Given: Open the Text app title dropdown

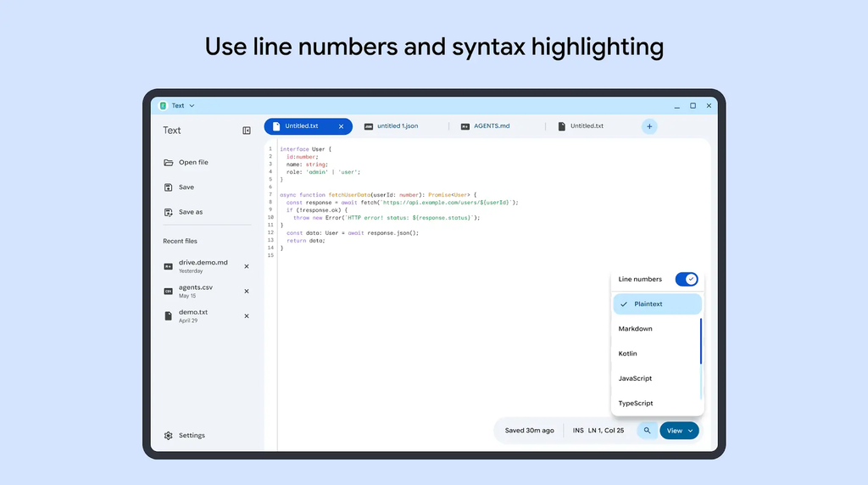Looking at the screenshot, I should coord(177,106).
